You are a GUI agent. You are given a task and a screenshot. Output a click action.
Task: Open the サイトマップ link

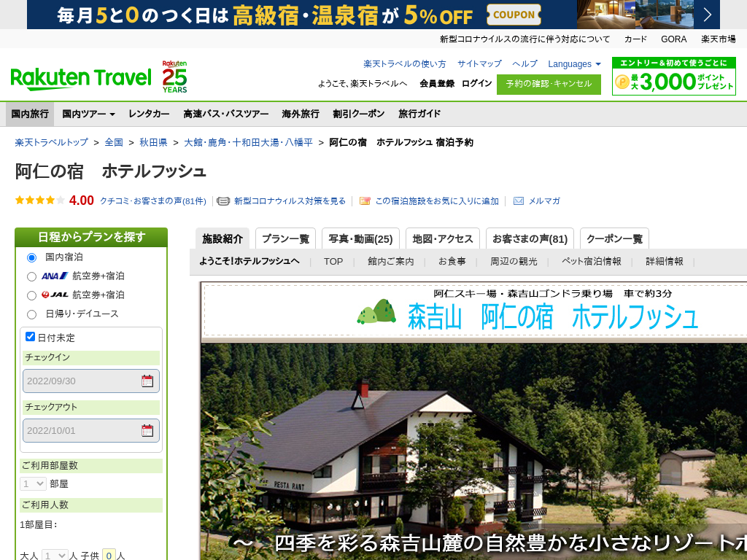click(x=479, y=64)
